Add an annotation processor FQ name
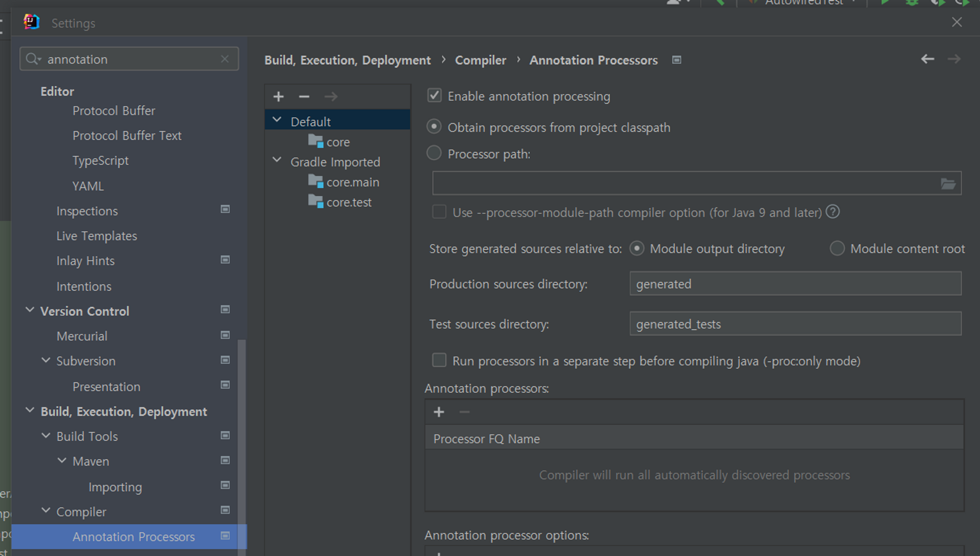 pos(438,412)
